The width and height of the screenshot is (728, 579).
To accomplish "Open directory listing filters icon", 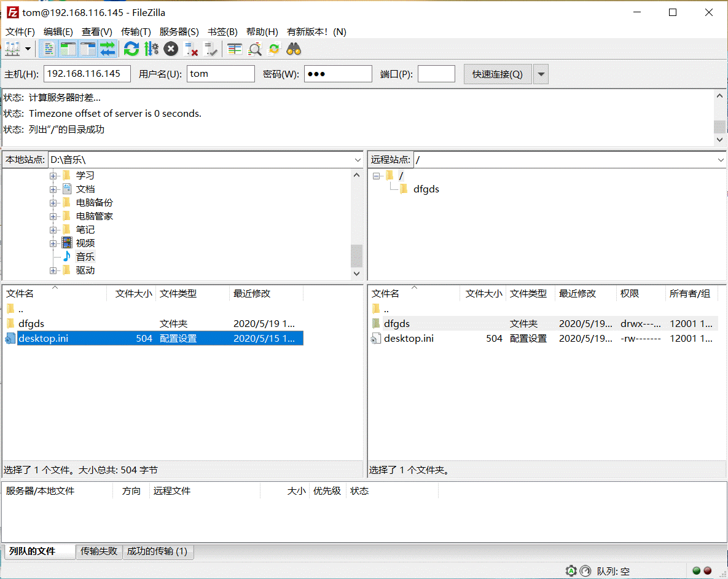I will (235, 49).
